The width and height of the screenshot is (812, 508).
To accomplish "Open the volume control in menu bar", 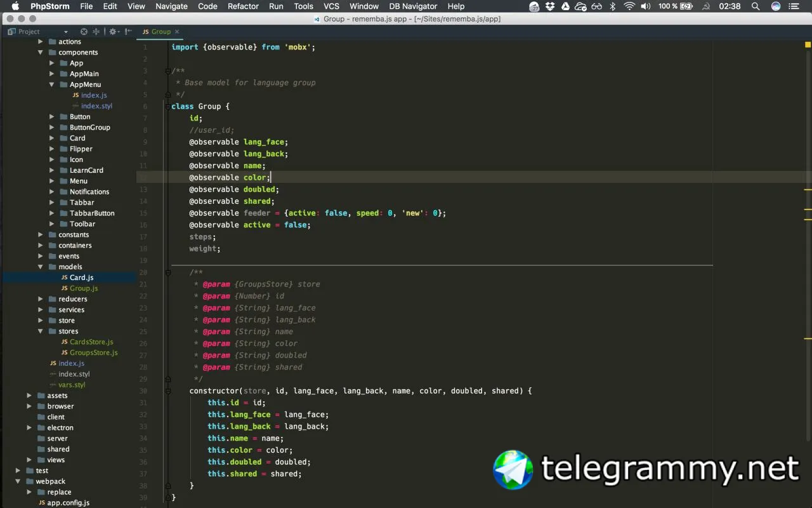I will point(646,6).
